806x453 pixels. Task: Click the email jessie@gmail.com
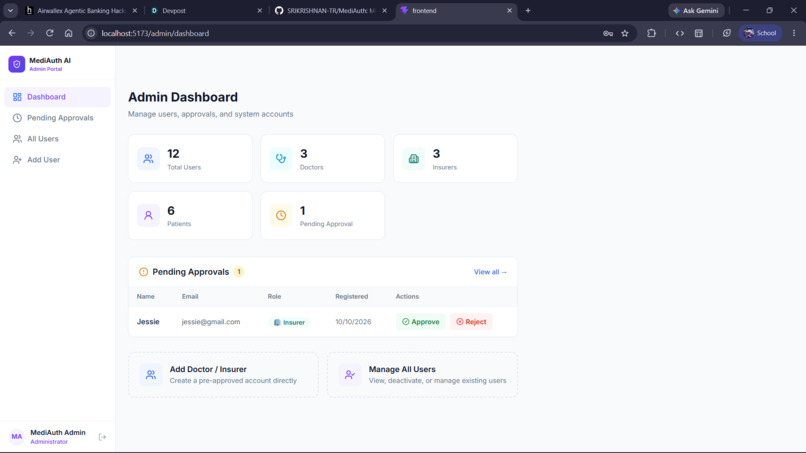coord(211,322)
